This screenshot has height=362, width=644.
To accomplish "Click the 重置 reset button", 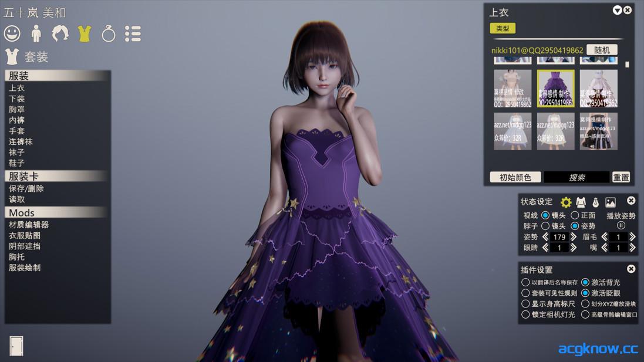I will point(621,177).
